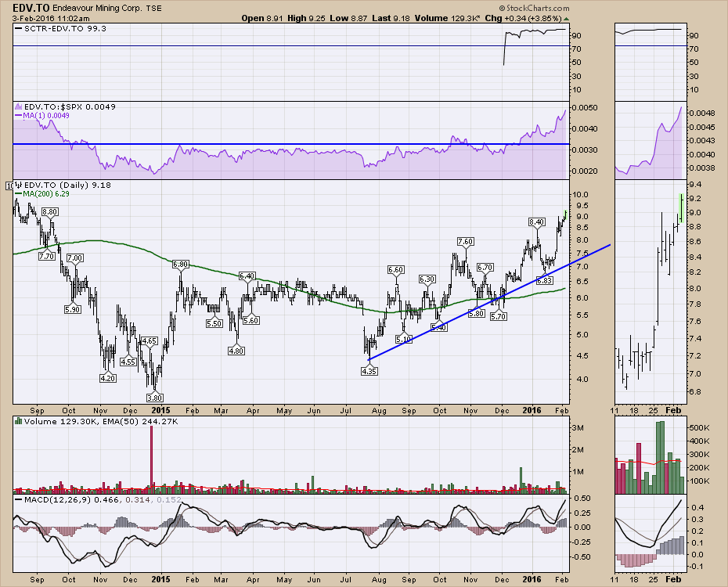Click the 8.80 price peak label
728x587 pixels.
(x=49, y=211)
